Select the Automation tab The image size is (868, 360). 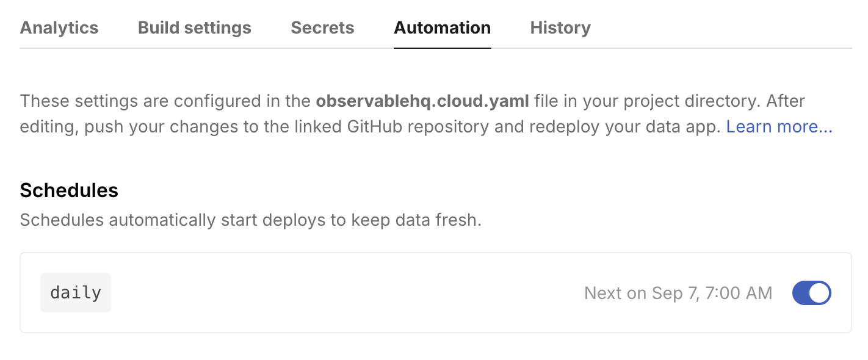click(442, 28)
